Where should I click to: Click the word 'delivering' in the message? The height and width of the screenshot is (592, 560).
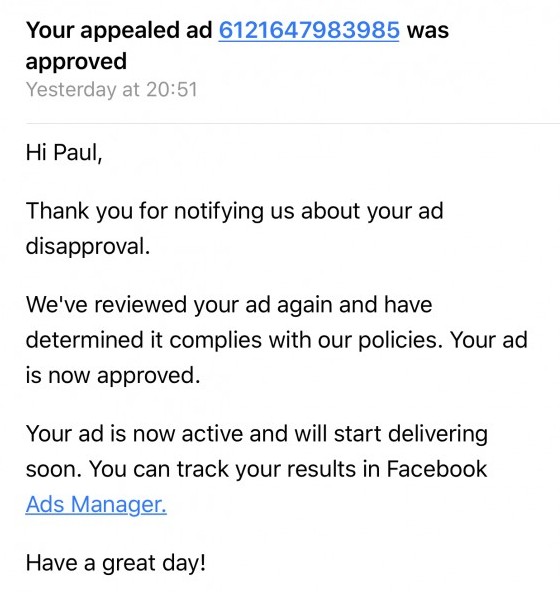pos(438,433)
